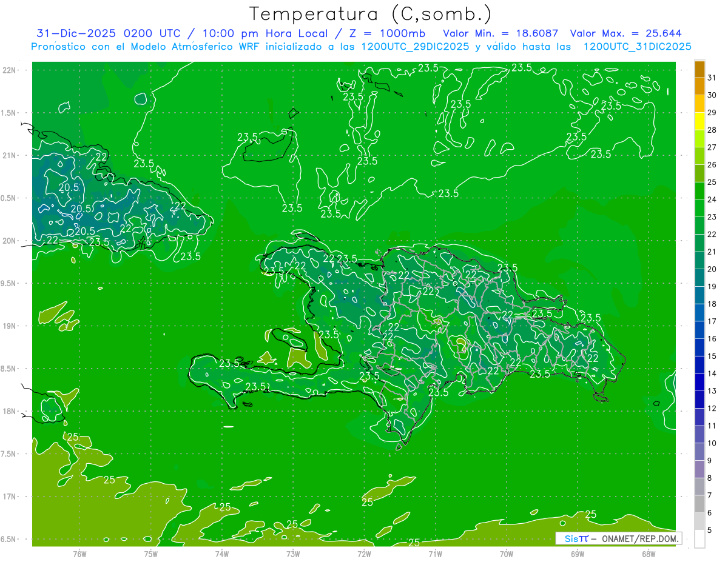Click the "22N" latitude axis label

coord(9,70)
